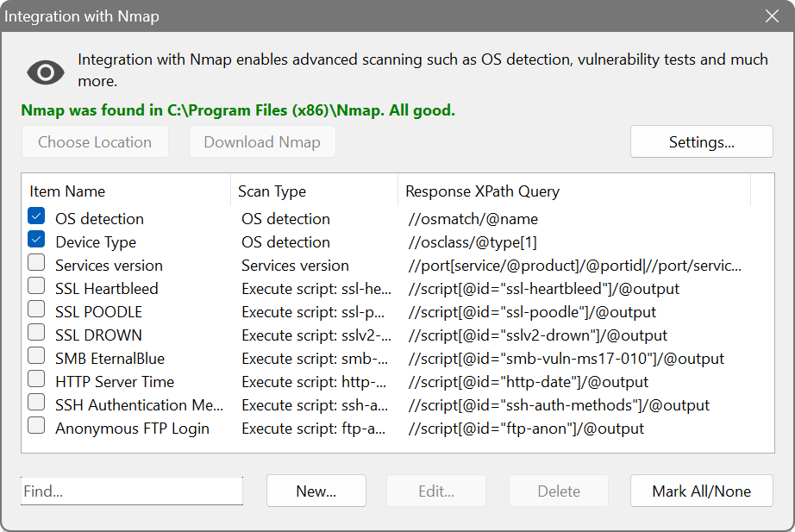The height and width of the screenshot is (532, 795).
Task: Enable the SSL Heartbleed checkbox
Action: (36, 286)
